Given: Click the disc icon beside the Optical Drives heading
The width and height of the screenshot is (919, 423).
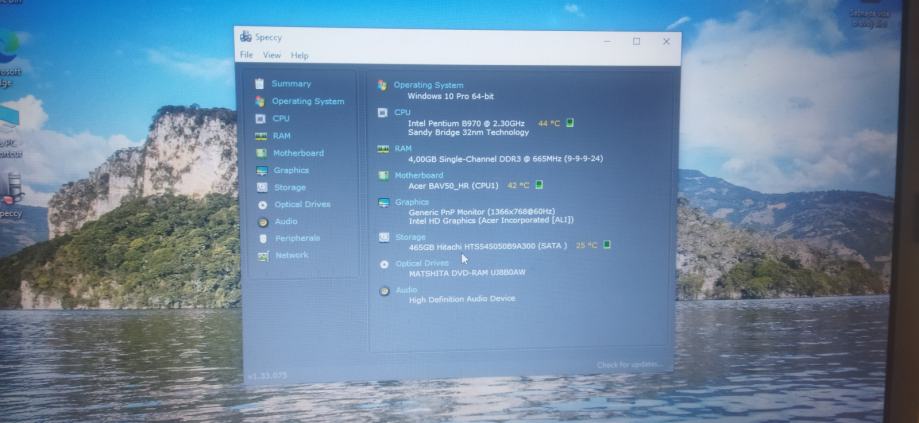Looking at the screenshot, I should (384, 264).
